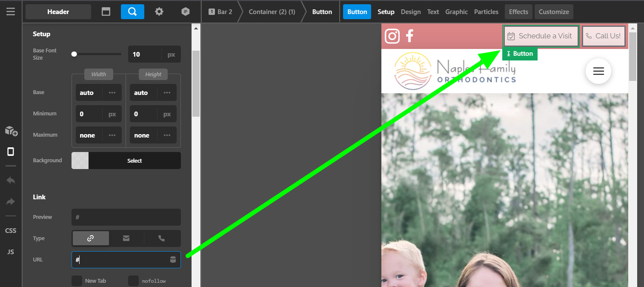The image size is (644, 287).
Task: Switch to the Design tab
Action: [x=411, y=12]
